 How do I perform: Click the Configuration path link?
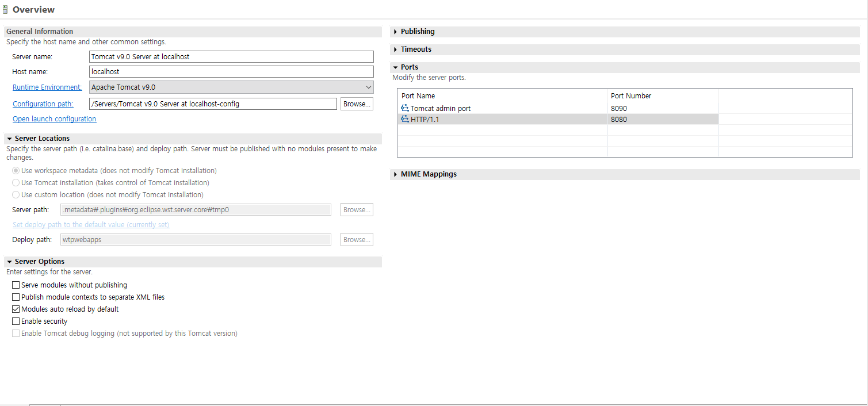43,104
